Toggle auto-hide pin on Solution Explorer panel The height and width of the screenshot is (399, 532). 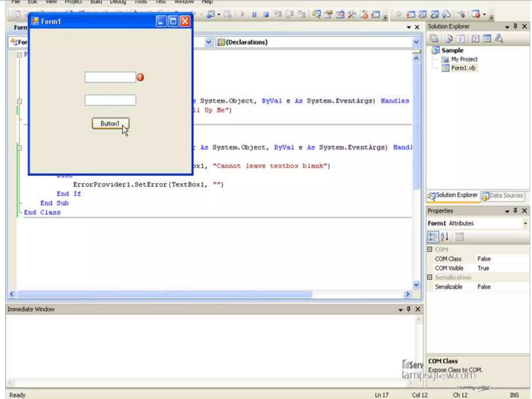[516, 26]
